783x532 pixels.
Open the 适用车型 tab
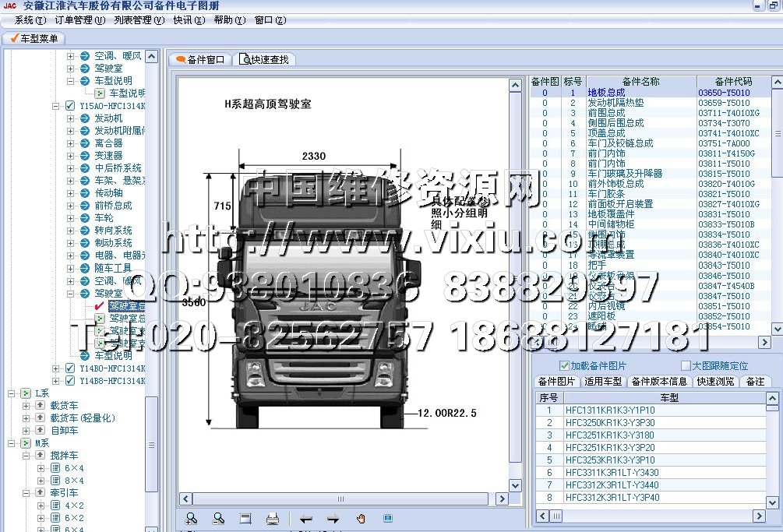pos(603,381)
